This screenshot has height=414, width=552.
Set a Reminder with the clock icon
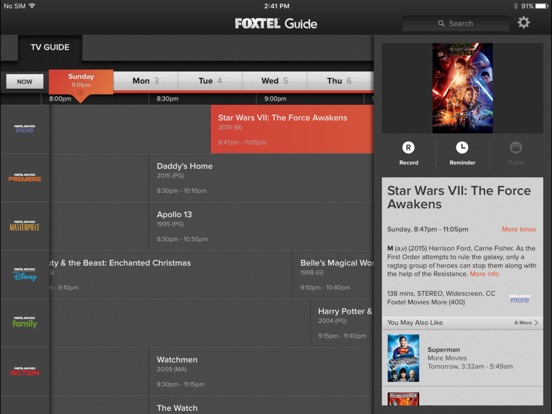[462, 148]
